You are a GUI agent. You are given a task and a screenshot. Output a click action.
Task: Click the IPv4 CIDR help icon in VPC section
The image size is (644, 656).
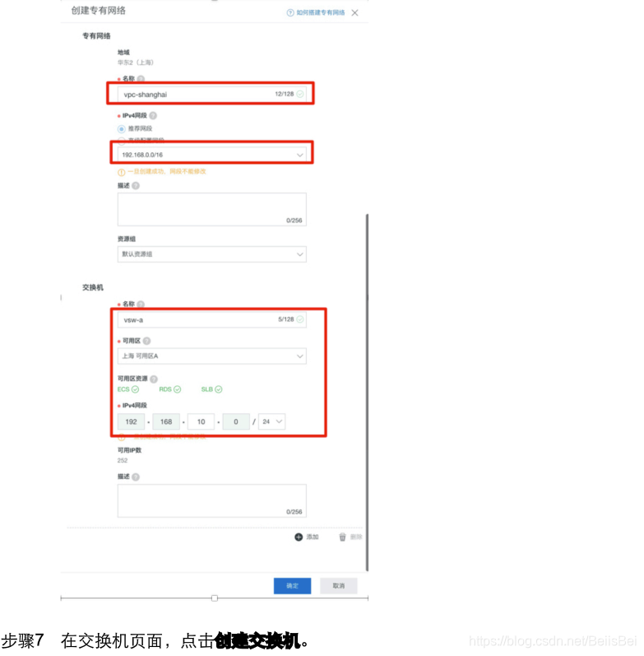[x=153, y=115]
